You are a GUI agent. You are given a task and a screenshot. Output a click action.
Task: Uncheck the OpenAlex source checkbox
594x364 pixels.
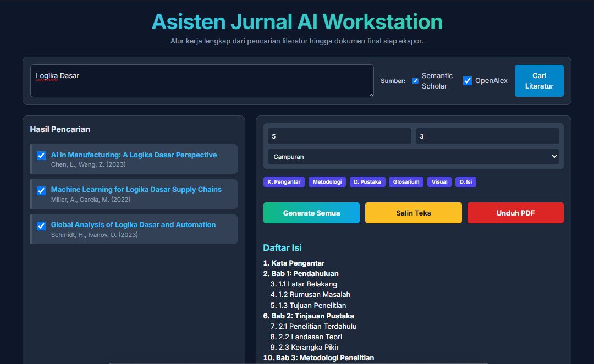[468, 81]
